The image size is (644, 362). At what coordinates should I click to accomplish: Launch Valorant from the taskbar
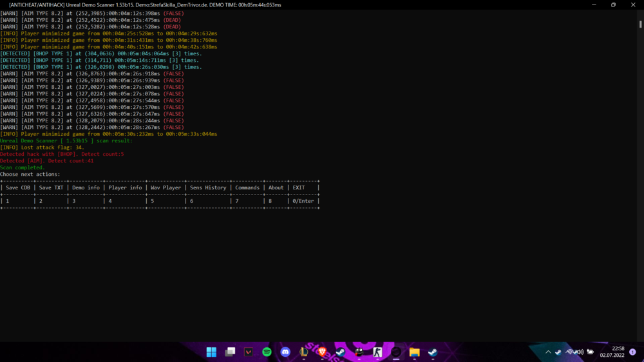tap(249, 352)
